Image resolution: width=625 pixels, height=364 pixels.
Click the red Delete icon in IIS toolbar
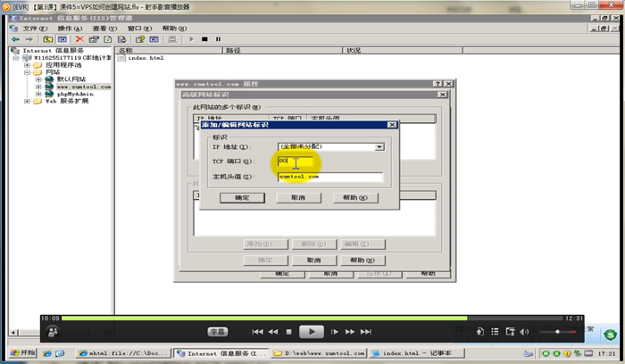(79, 39)
